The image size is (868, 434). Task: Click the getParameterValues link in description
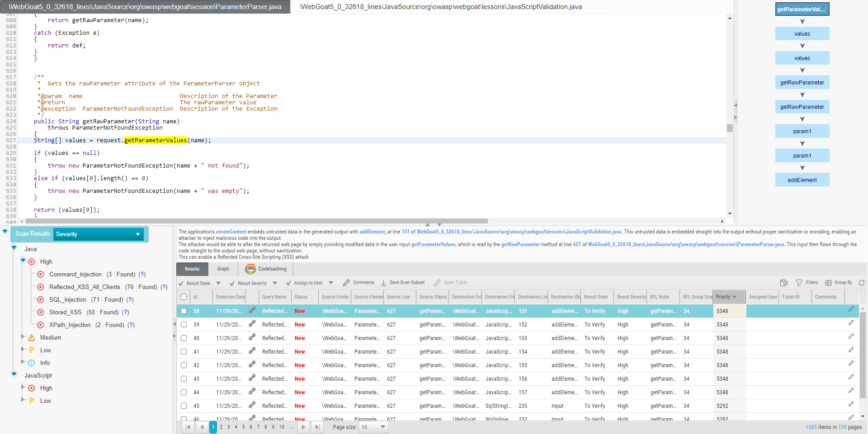point(433,244)
